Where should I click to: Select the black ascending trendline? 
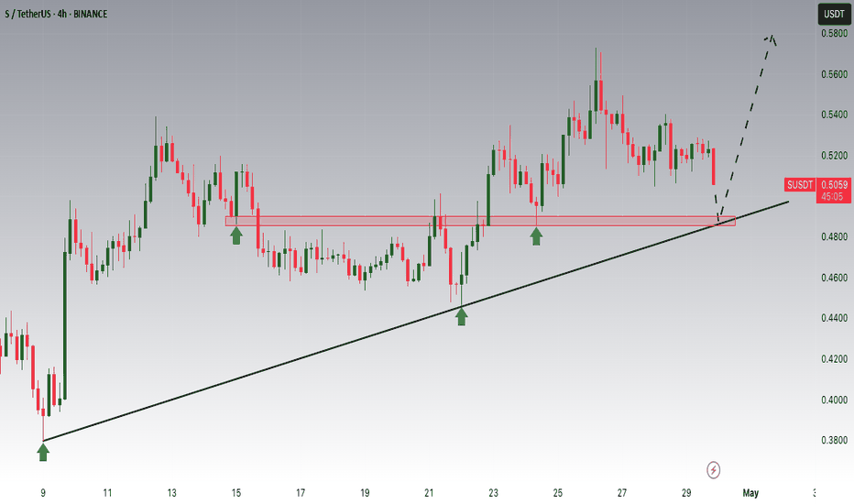click(x=416, y=322)
